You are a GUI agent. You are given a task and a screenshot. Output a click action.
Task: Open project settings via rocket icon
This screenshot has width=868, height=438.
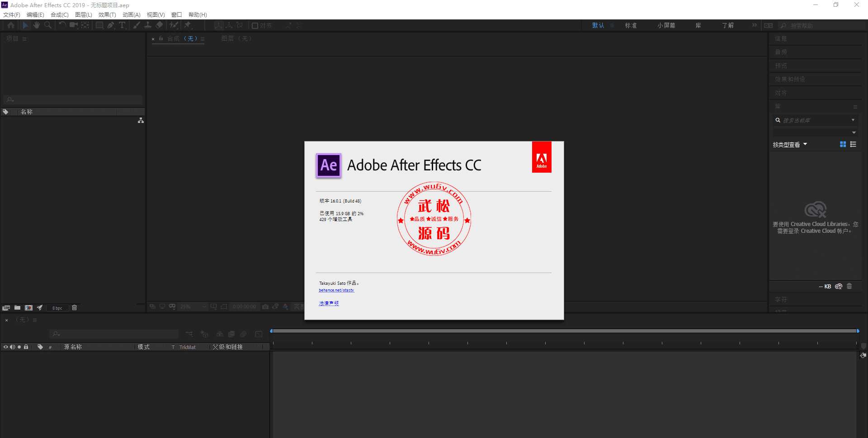point(40,308)
